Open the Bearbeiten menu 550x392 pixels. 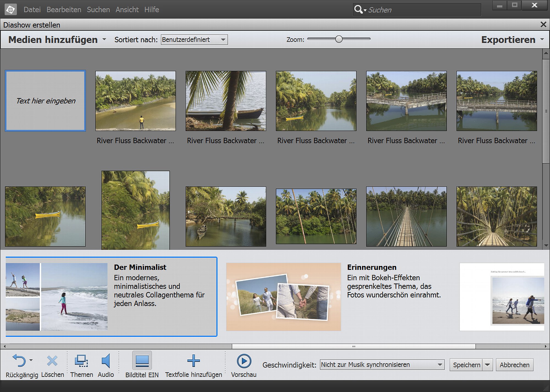click(64, 10)
